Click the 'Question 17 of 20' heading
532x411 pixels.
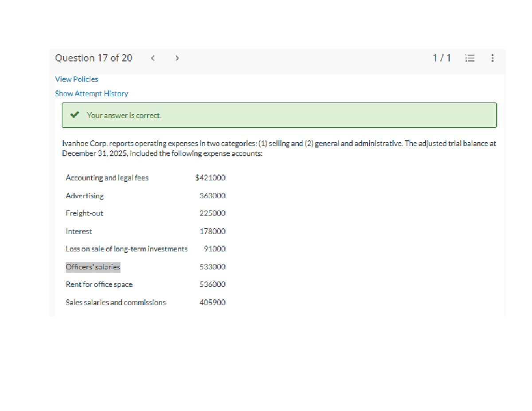point(94,58)
